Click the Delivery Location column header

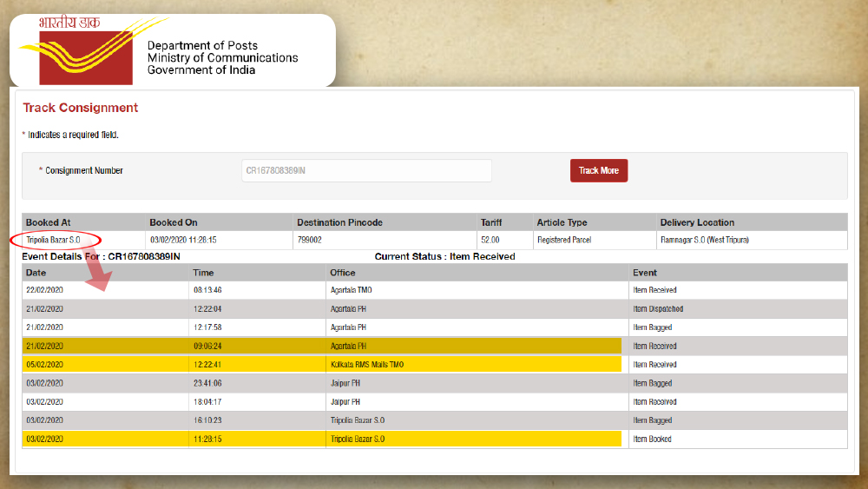[x=697, y=222]
